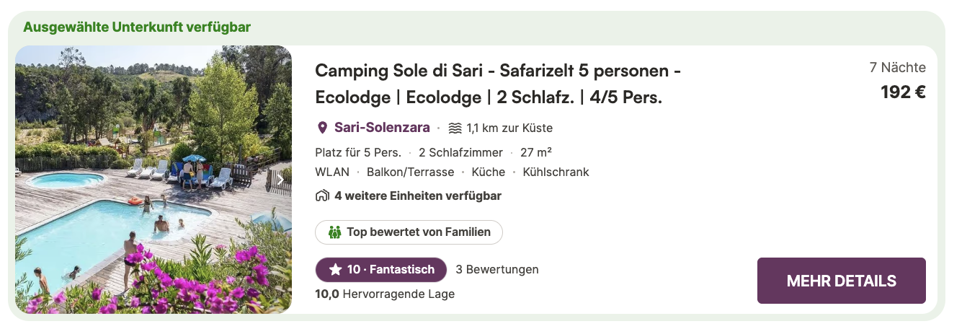Show next photo with right arrow
The width and height of the screenshot is (980, 329).
[280, 180]
